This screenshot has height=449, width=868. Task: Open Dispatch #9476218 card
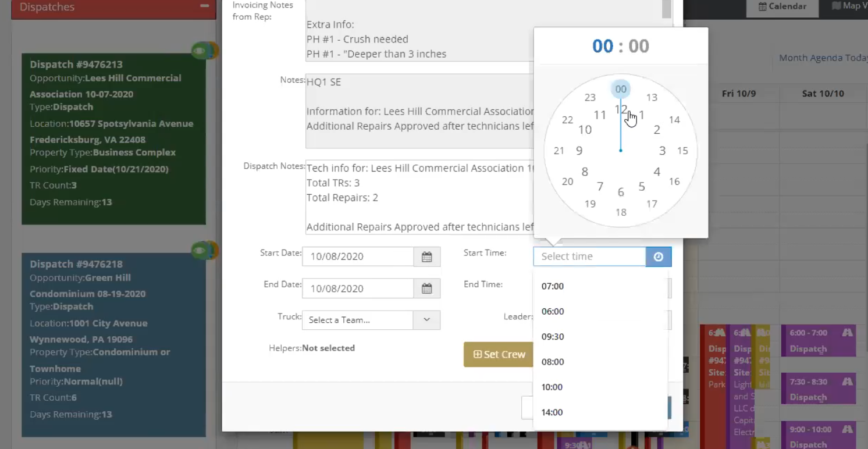[113, 345]
